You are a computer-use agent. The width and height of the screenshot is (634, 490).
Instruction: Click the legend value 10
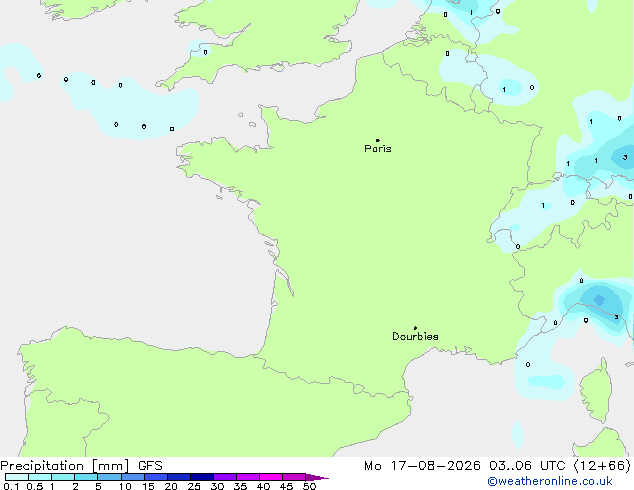125,486
